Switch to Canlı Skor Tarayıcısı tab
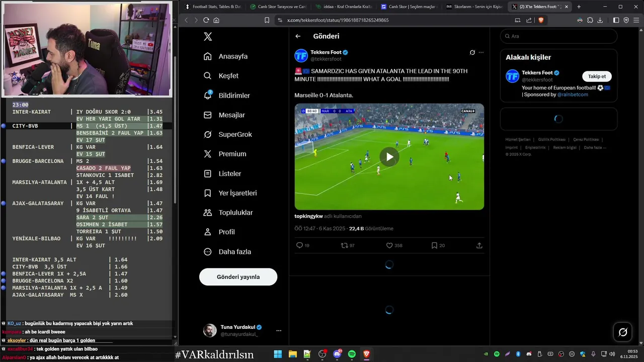The width and height of the screenshot is (644, 362). pos(278,7)
